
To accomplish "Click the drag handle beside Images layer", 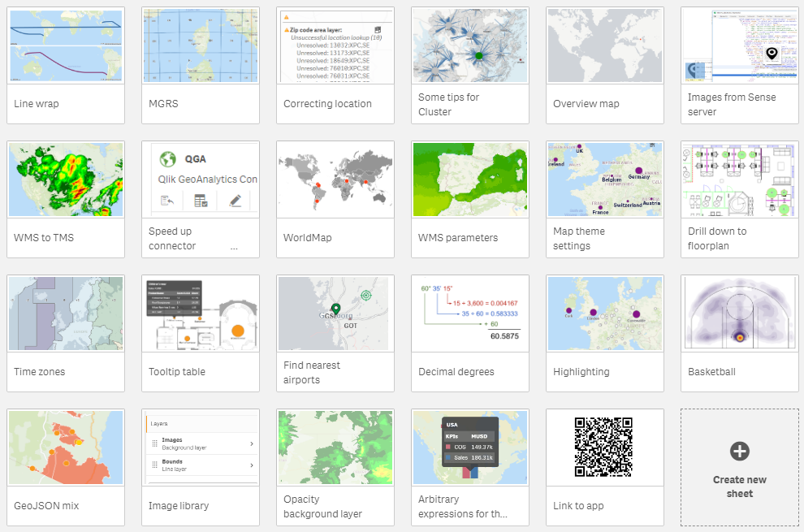I will pyautogui.click(x=154, y=443).
